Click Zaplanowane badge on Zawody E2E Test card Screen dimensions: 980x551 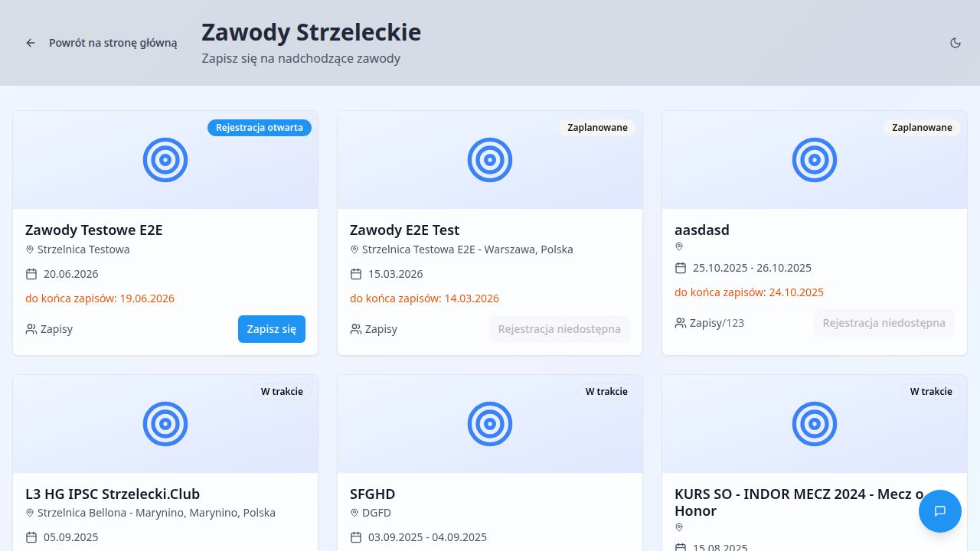pyautogui.click(x=598, y=128)
